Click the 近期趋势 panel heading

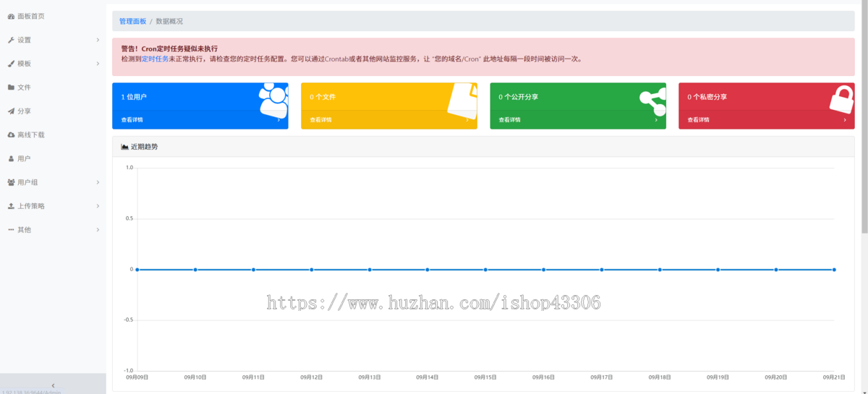pos(144,147)
